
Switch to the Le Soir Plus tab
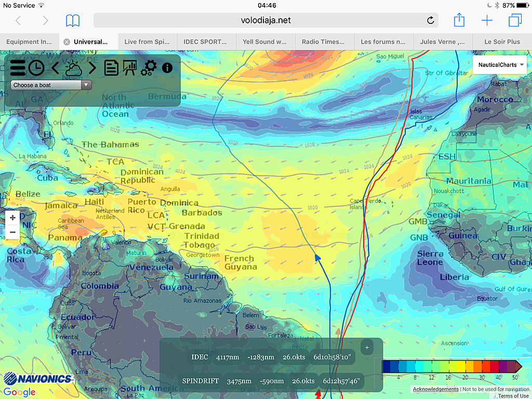point(502,42)
